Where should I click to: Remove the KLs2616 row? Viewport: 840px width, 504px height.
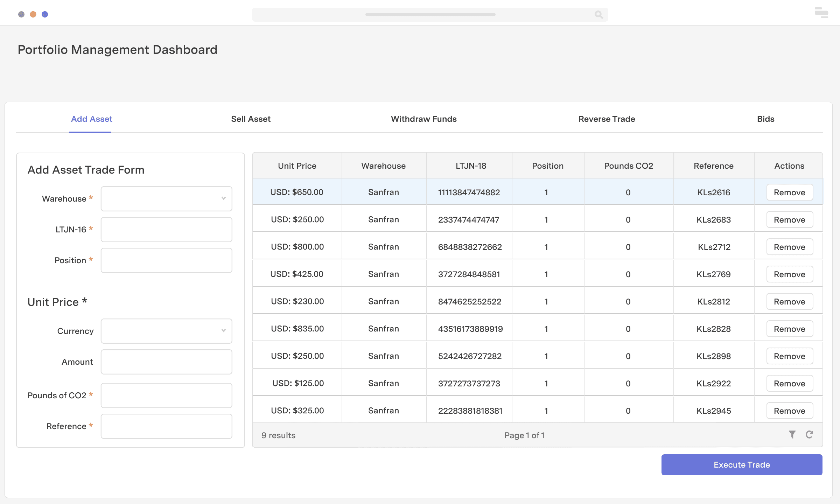coord(789,192)
